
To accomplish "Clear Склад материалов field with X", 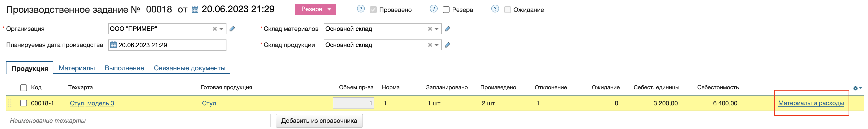I will tap(430, 29).
